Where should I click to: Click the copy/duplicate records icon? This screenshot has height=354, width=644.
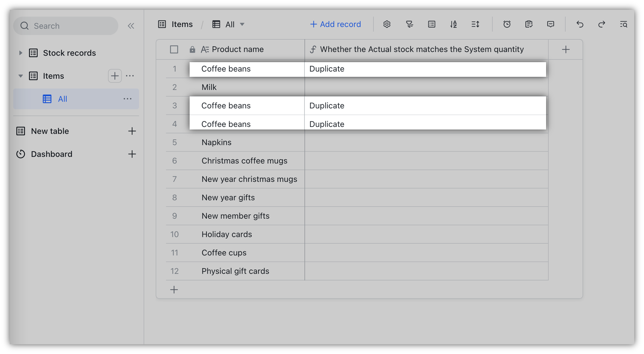[x=529, y=24]
